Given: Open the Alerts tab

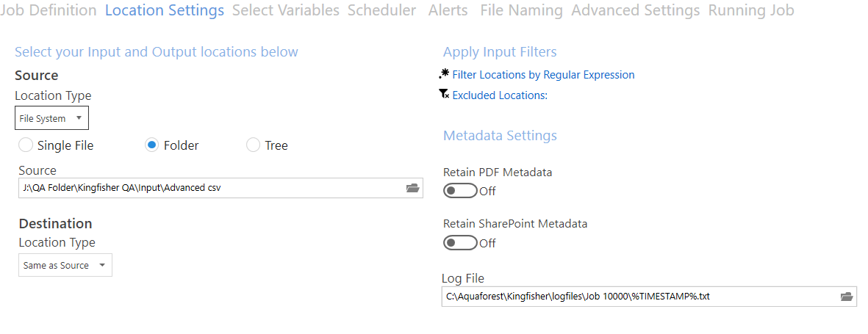Looking at the screenshot, I should pyautogui.click(x=448, y=10).
